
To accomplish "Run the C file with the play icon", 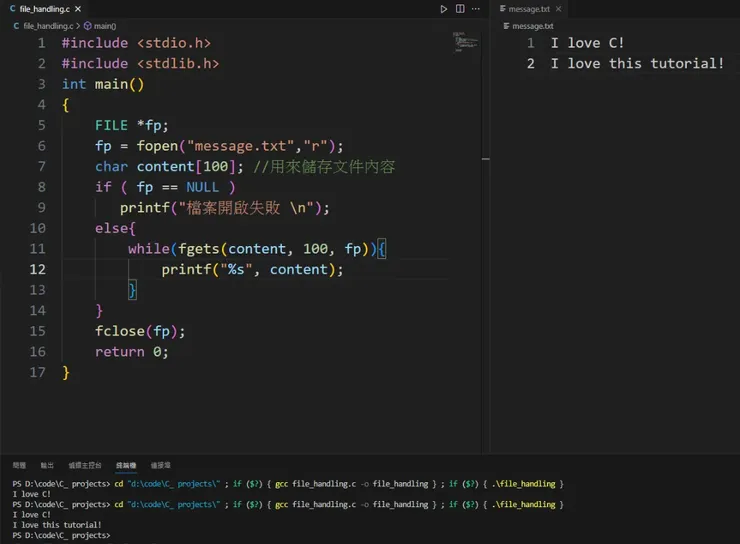I will (x=443, y=9).
